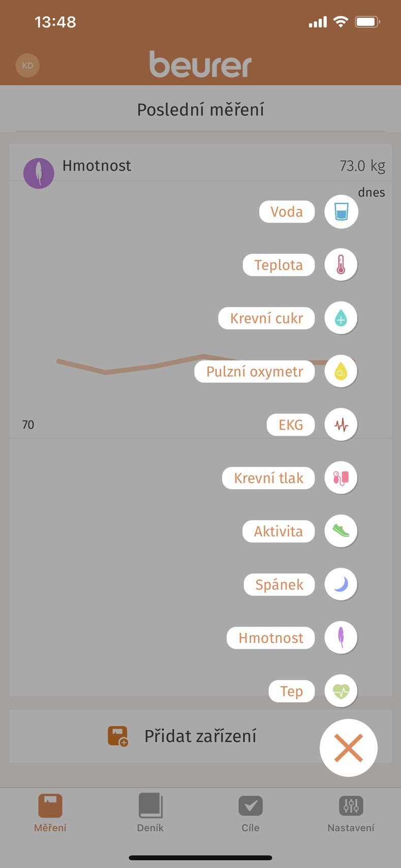Image resolution: width=401 pixels, height=868 pixels.
Task: Tap the Spánek moon icon
Action: [x=341, y=584]
